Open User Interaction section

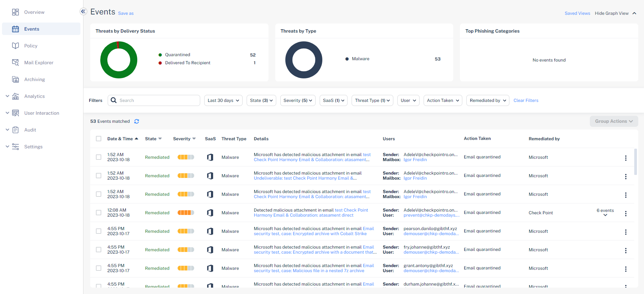tap(42, 113)
